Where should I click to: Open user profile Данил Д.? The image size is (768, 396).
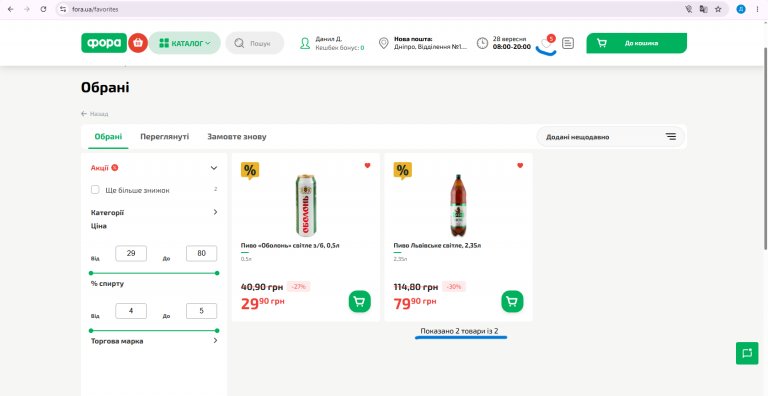click(332, 43)
